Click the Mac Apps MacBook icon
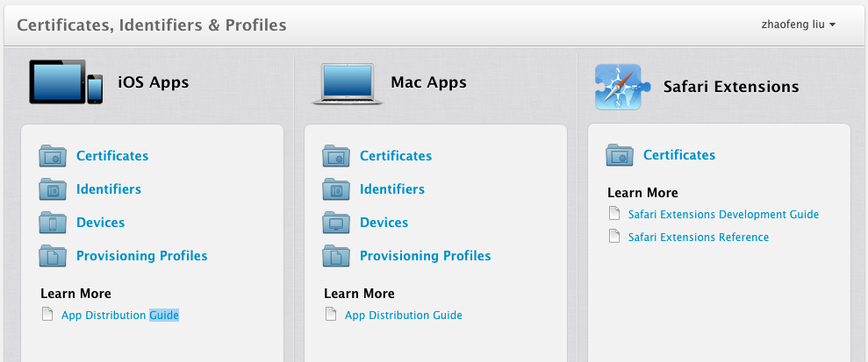 pos(348,83)
